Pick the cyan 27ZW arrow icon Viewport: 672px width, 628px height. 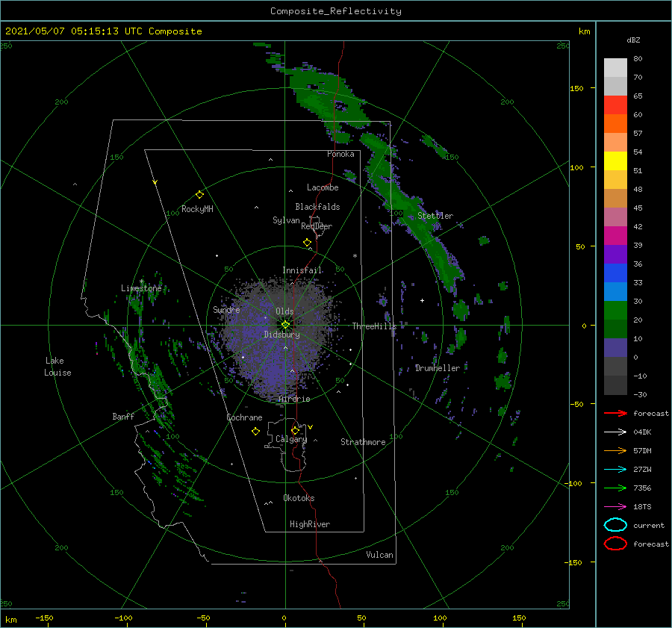coord(615,470)
